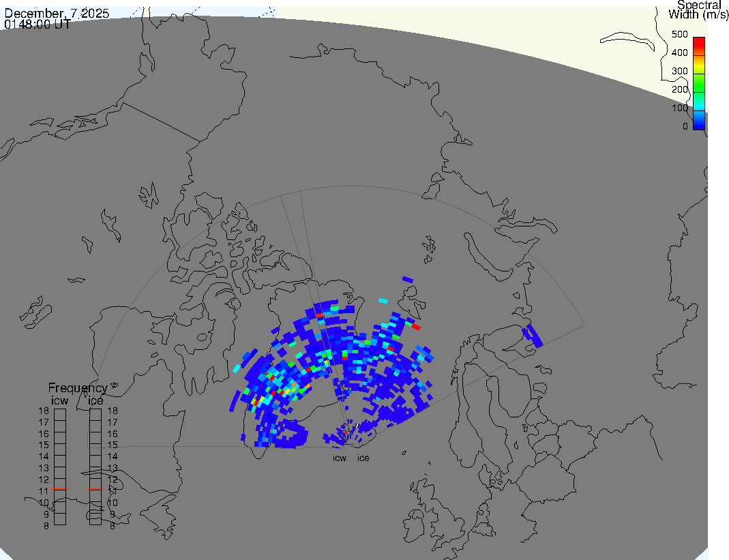Select the 500 label on spectral width scale
Screen dimensions: 729x560
click(680, 34)
